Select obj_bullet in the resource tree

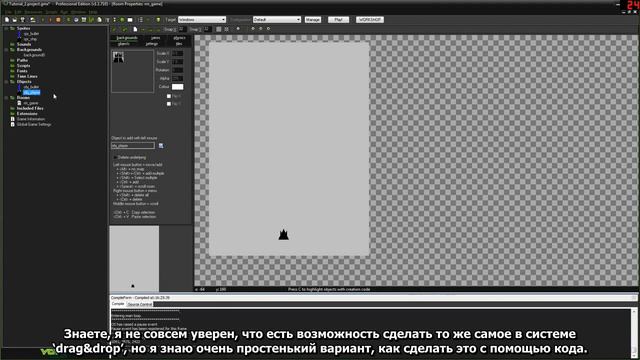click(31, 87)
